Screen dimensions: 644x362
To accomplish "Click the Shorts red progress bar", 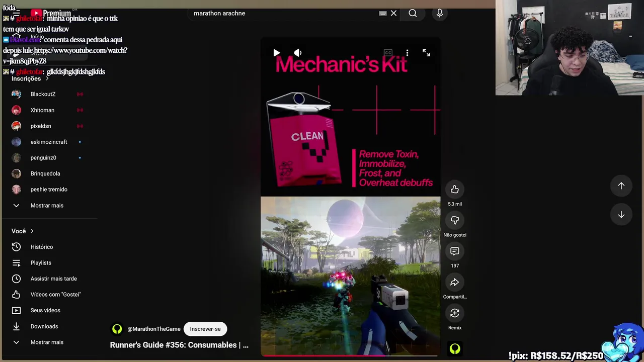I will click(x=350, y=355).
